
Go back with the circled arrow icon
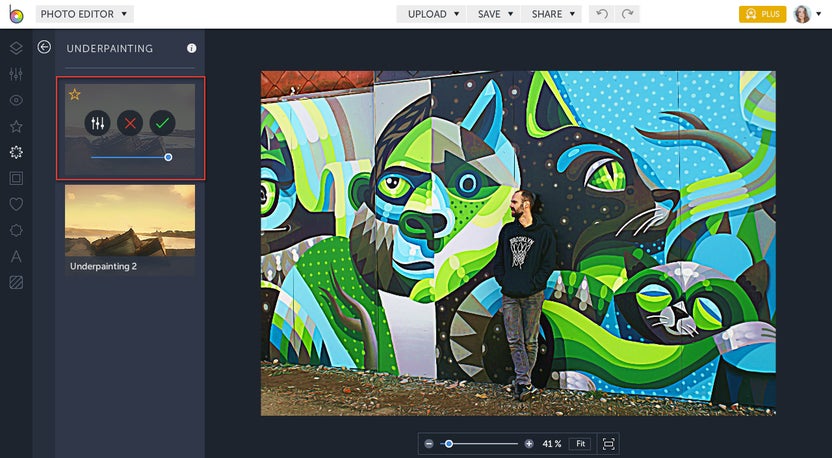click(x=44, y=47)
